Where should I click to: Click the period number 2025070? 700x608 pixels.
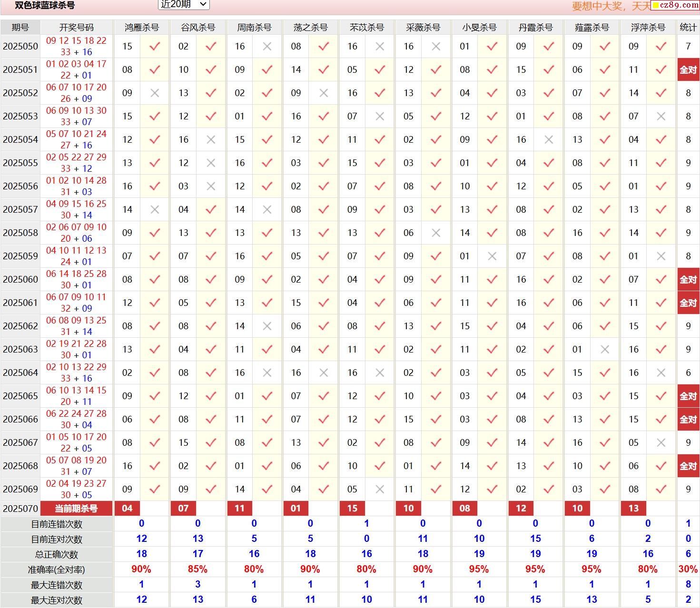(x=20, y=509)
